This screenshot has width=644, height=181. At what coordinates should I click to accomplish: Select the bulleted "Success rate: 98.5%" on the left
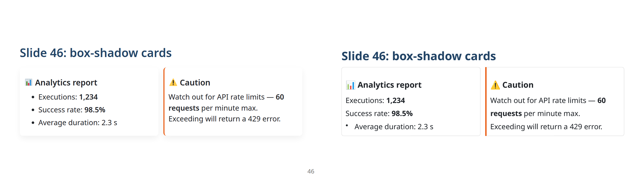point(72,110)
